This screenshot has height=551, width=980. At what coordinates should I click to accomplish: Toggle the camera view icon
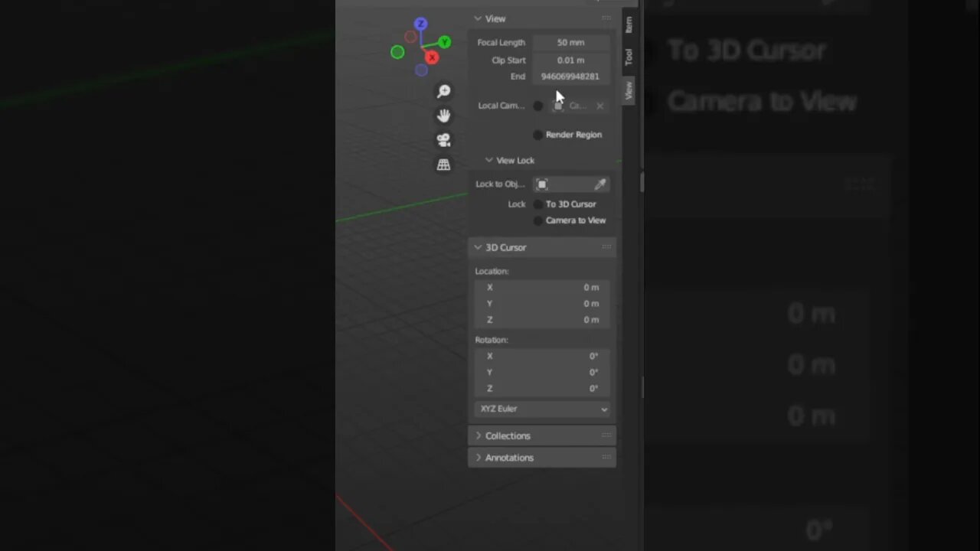443,140
